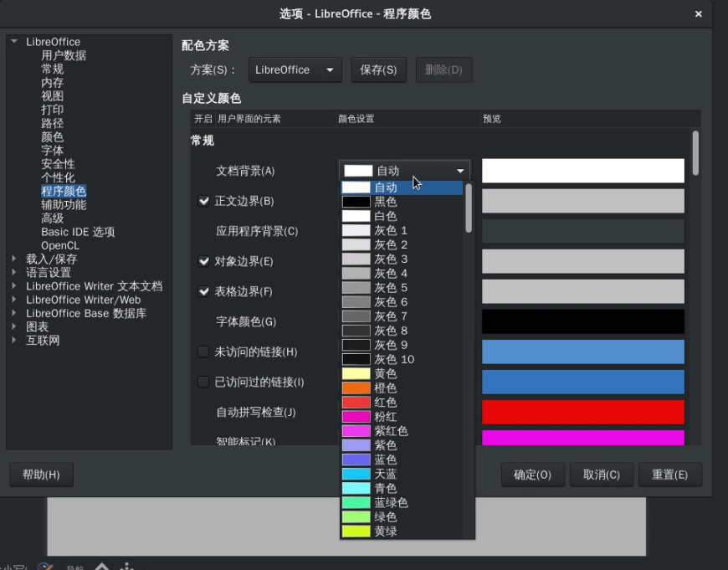Open the 安全性 settings page
Viewport: 728px width, 570px height.
pos(58,164)
